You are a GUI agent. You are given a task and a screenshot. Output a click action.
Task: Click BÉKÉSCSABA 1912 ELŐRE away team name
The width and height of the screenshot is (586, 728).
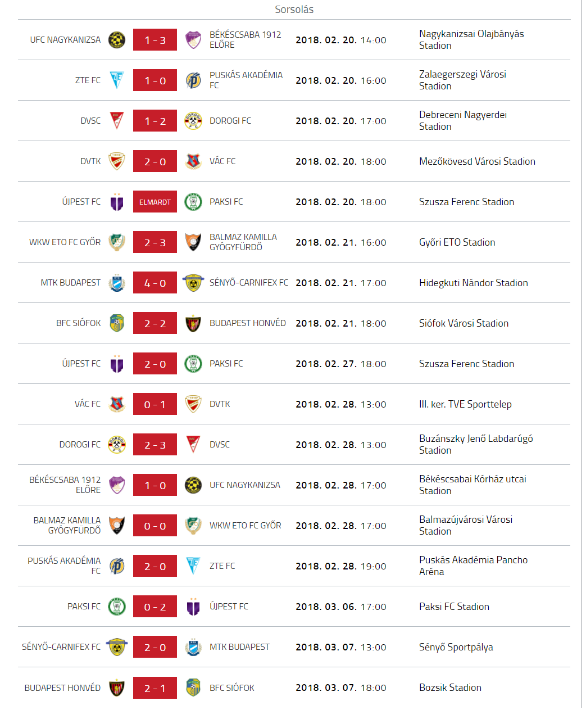(x=246, y=40)
